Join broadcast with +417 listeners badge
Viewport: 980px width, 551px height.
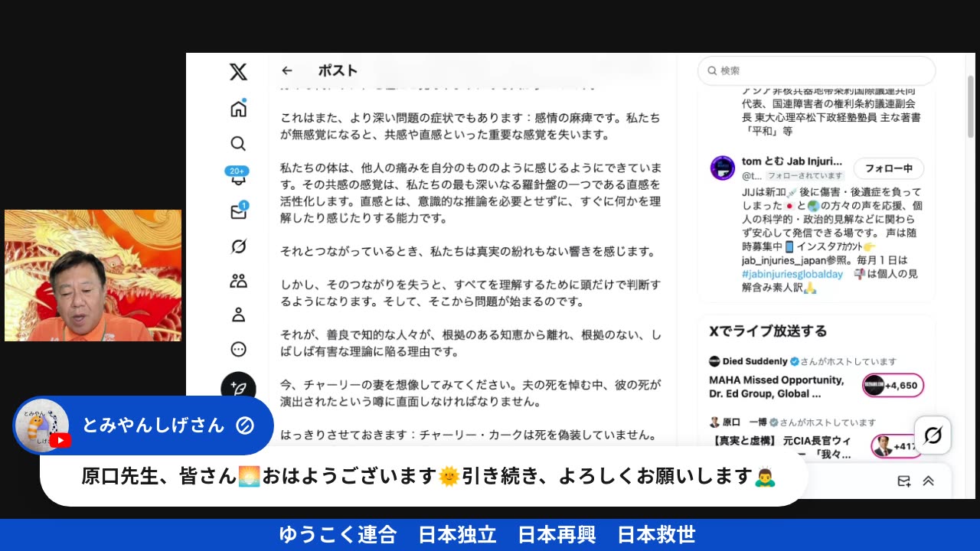click(x=897, y=445)
